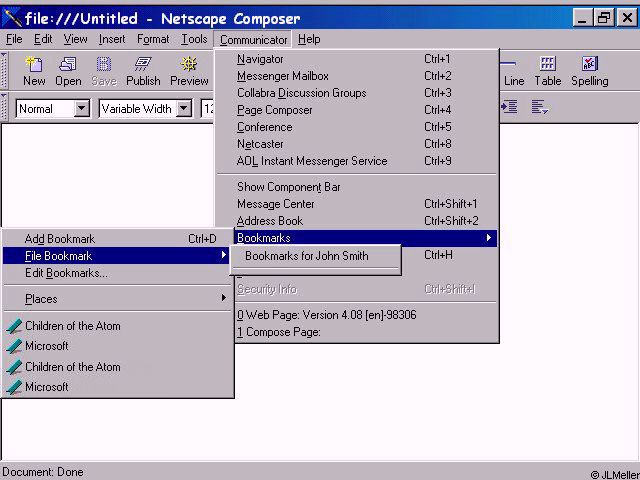Select AOL Instant Messenger Service

[357, 161]
